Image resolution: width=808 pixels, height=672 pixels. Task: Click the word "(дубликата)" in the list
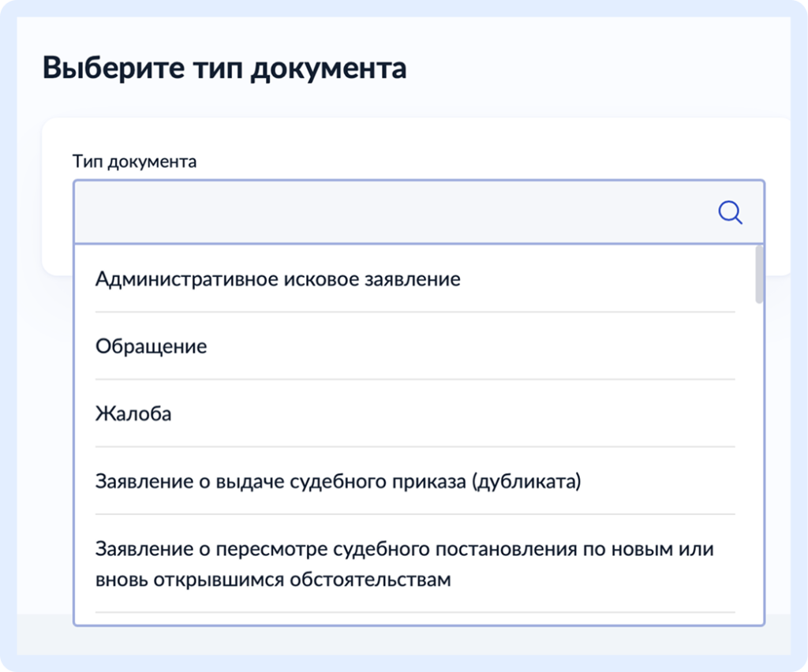[526, 481]
